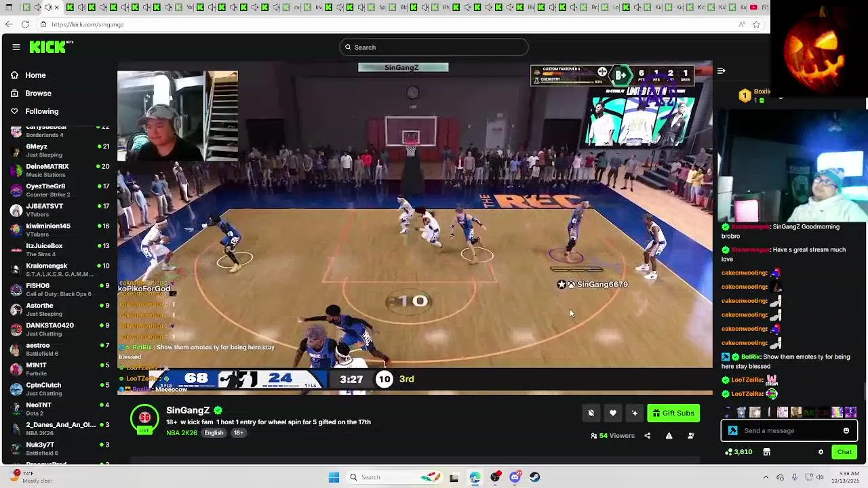Open the weather widget on taskbar
Image resolution: width=868 pixels, height=488 pixels.
(31, 477)
